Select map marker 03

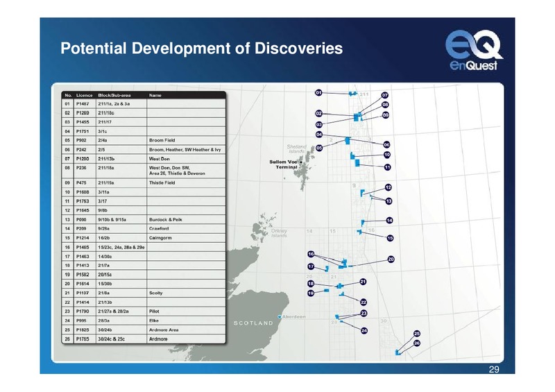tap(319, 125)
